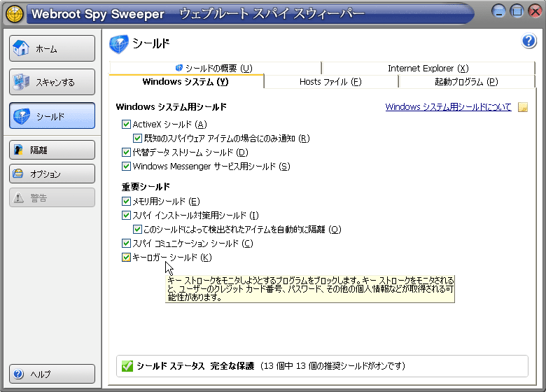Toggle スパイ インストール対策用シールド (I) checkbox
The image size is (546, 392).
(126, 215)
